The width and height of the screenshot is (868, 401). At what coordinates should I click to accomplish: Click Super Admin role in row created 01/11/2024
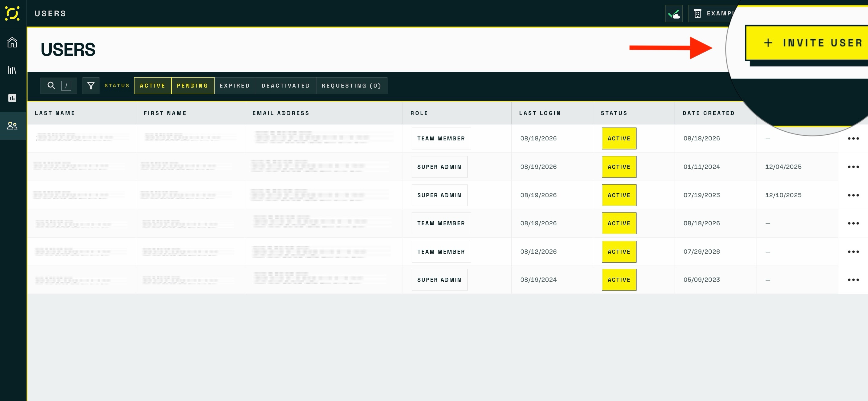pyautogui.click(x=439, y=167)
